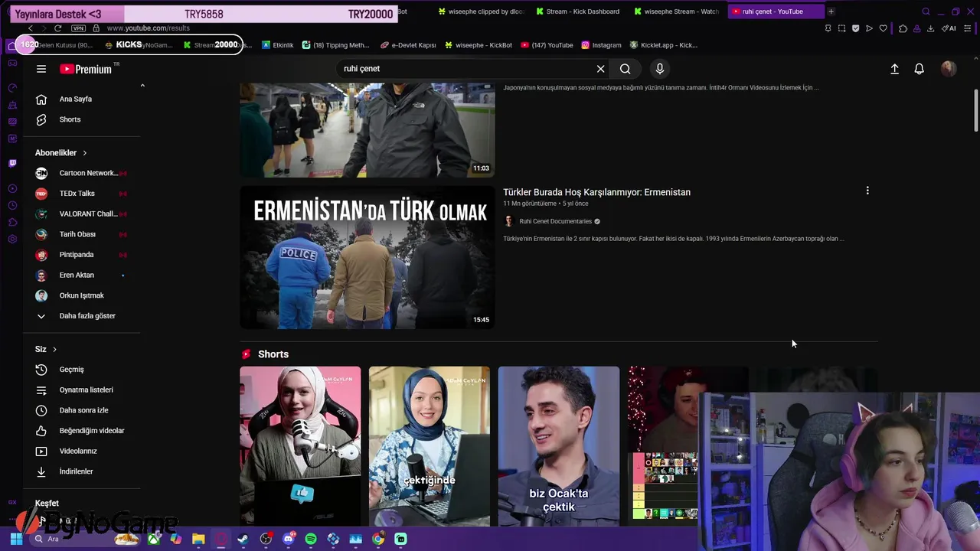Open the YouTube hamburger guide menu
The image size is (980, 551).
[x=41, y=69]
